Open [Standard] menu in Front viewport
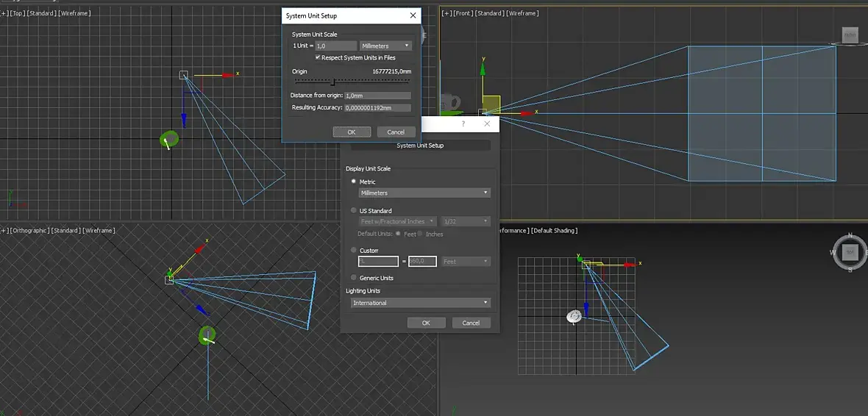 pyautogui.click(x=490, y=12)
